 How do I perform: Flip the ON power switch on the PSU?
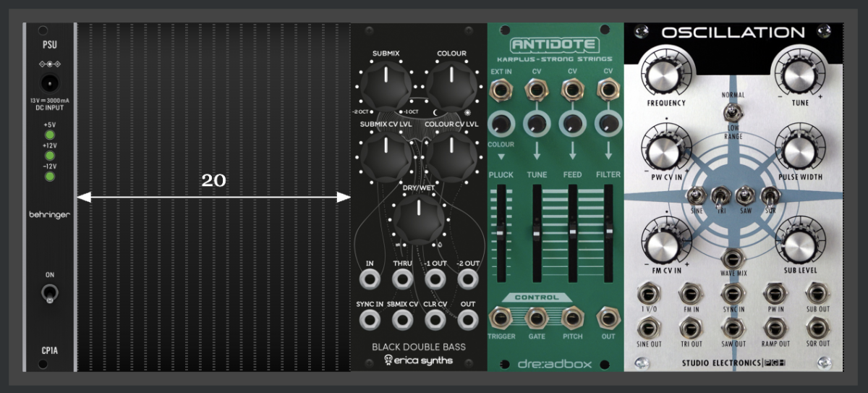(x=50, y=293)
